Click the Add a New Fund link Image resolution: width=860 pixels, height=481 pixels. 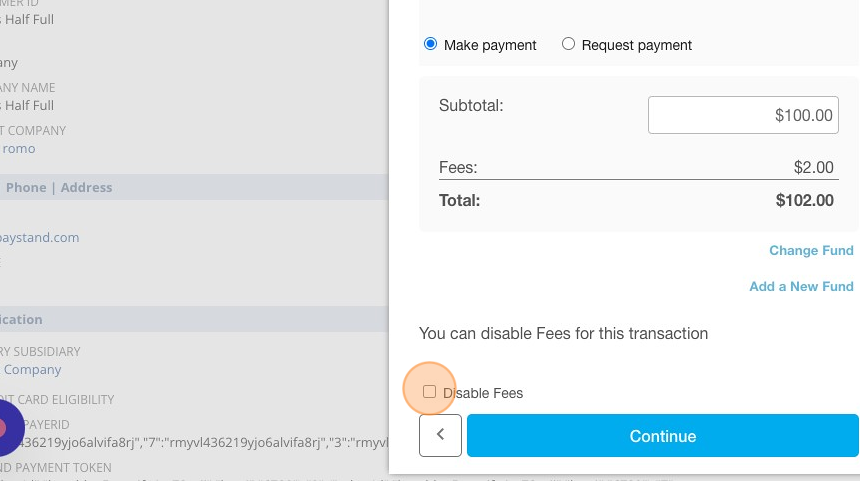tap(801, 286)
